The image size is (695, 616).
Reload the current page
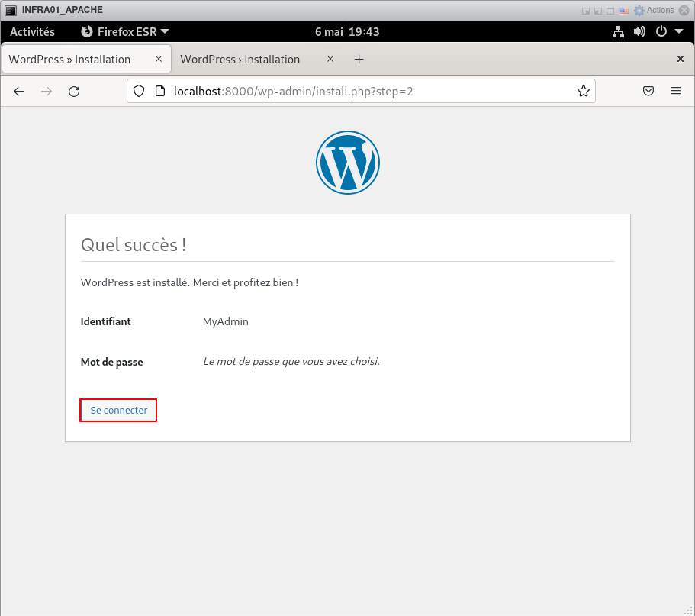point(74,92)
